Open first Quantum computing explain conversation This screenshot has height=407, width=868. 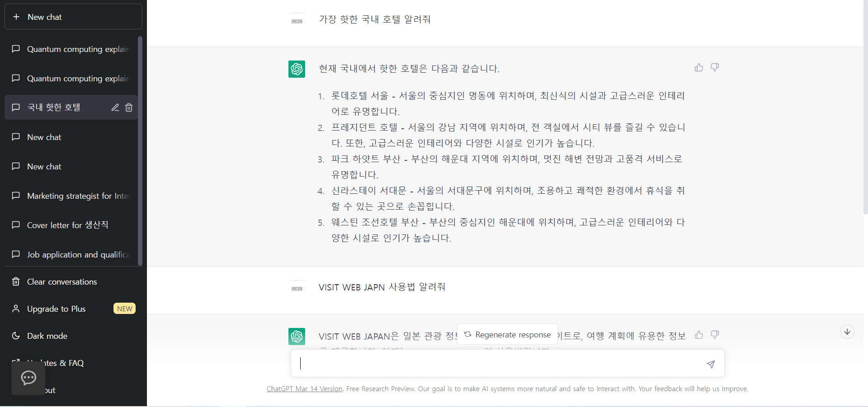71,49
